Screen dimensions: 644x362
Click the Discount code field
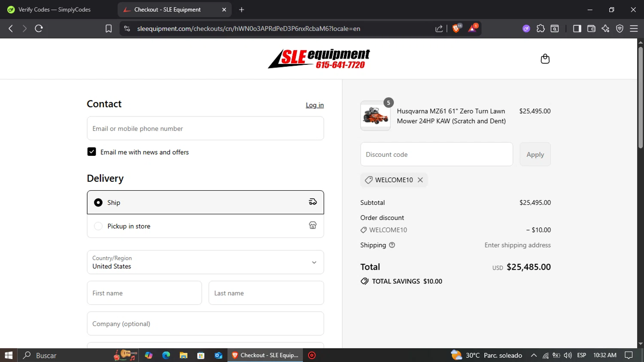click(437, 154)
